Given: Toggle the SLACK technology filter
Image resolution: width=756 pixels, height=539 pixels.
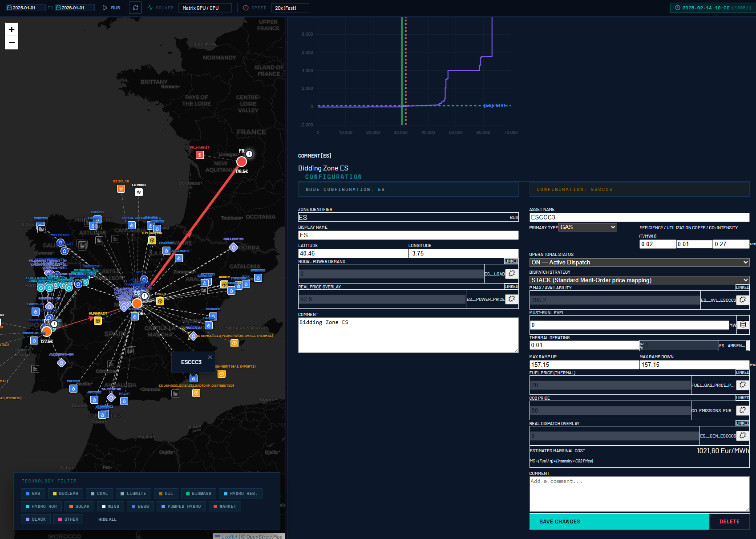Looking at the screenshot, I should 36,519.
